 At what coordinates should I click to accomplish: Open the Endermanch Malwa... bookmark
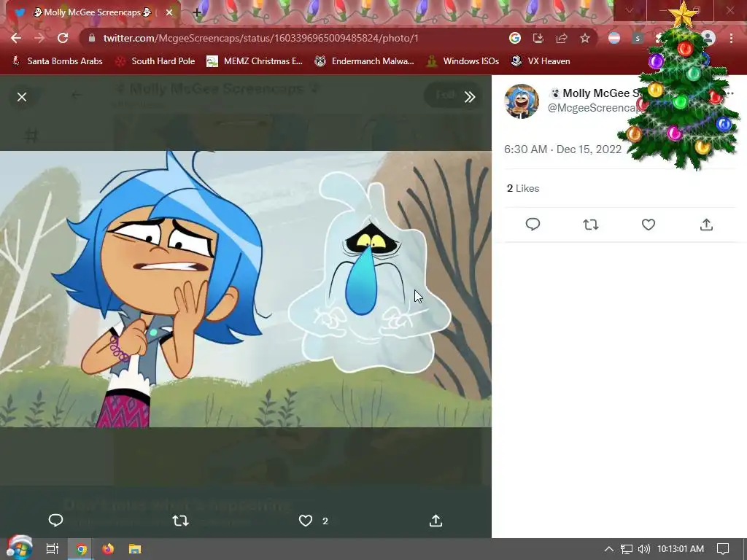point(365,61)
